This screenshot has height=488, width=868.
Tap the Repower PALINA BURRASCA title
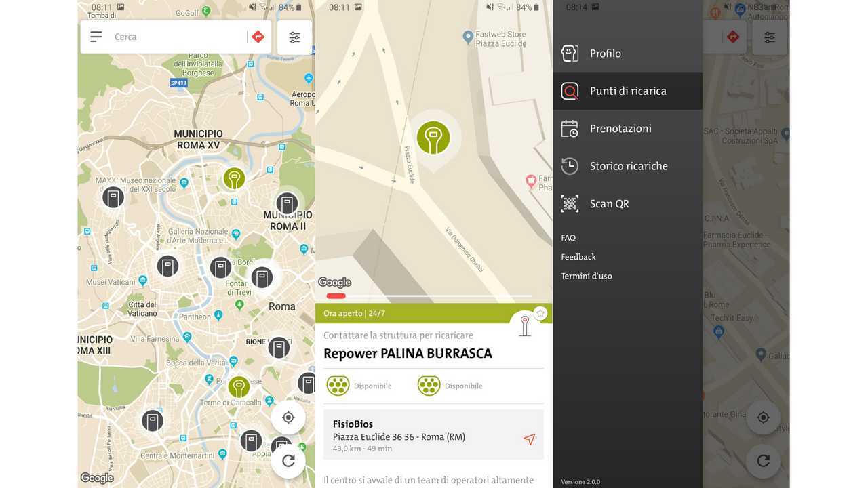[408, 353]
